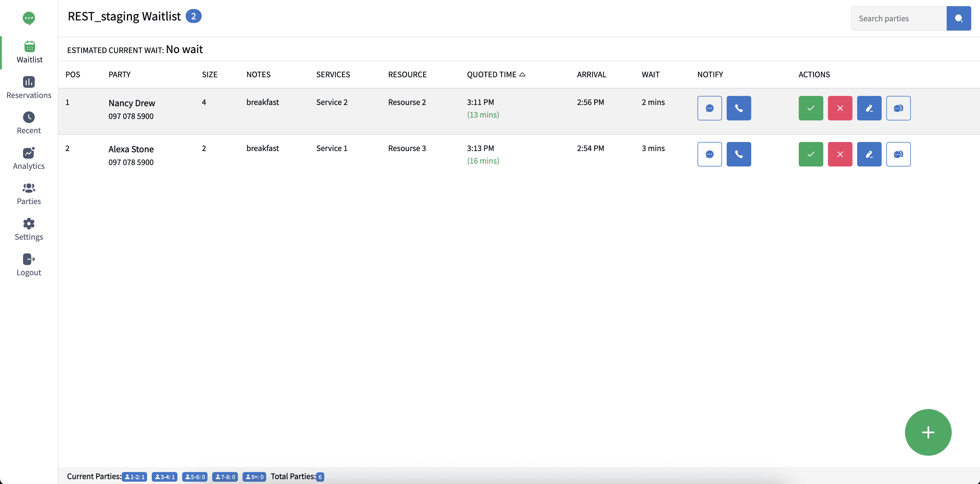Call Nancy Drew via phone icon
The image size is (980, 484).
click(x=738, y=108)
